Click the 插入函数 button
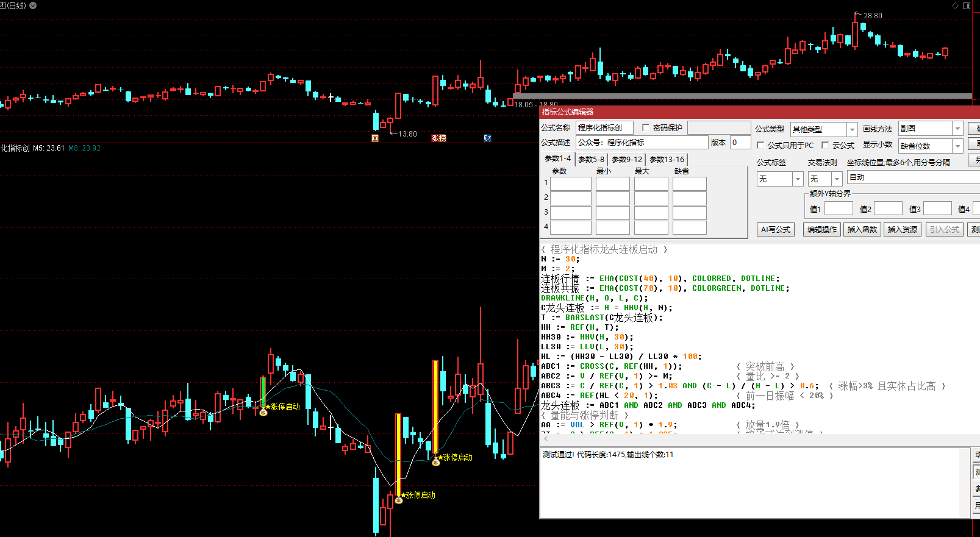Screen dimensions: 980x537 [x=862, y=230]
